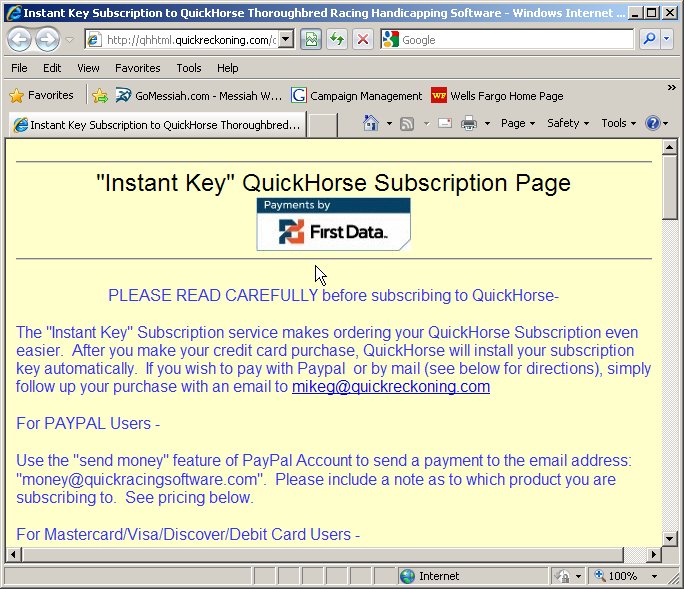Click the Read Mail envelope icon

click(x=444, y=123)
